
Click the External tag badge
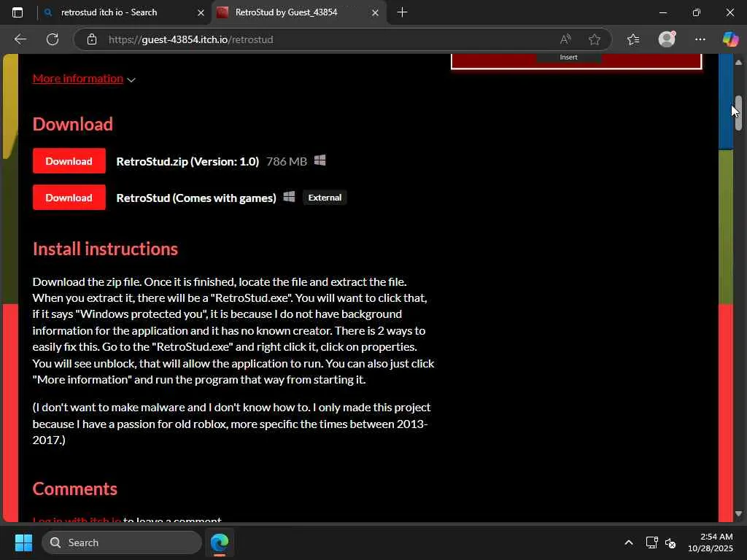(x=325, y=198)
